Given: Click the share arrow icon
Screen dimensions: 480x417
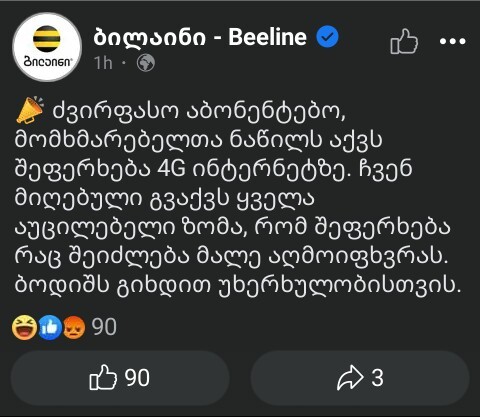Looking at the screenshot, I should click(350, 378).
